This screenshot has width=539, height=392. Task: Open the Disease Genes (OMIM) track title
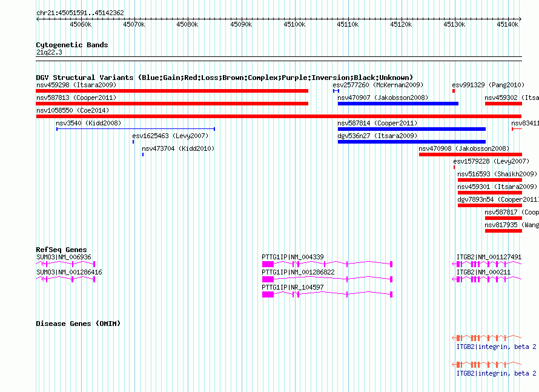78,324
